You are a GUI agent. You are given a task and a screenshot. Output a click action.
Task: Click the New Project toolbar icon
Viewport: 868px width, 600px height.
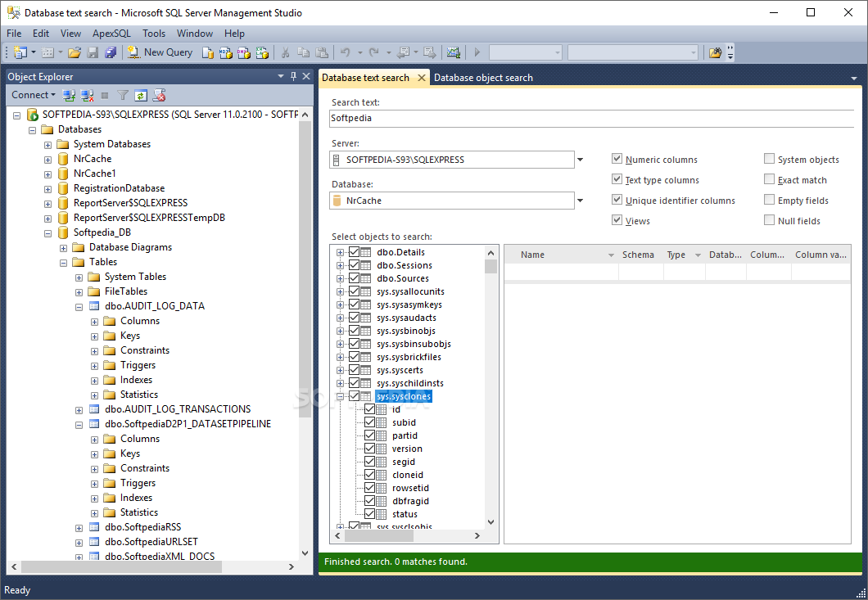[x=20, y=52]
